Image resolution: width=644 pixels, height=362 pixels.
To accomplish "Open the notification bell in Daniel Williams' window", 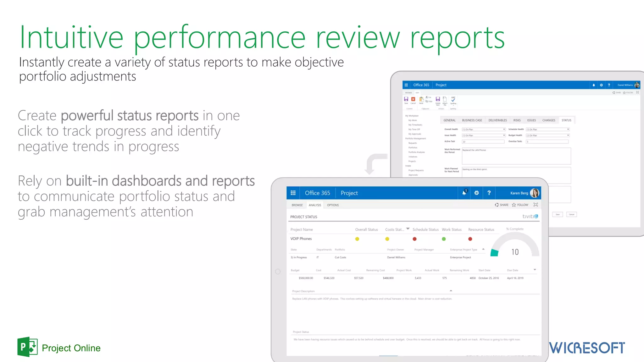I will 594,85.
